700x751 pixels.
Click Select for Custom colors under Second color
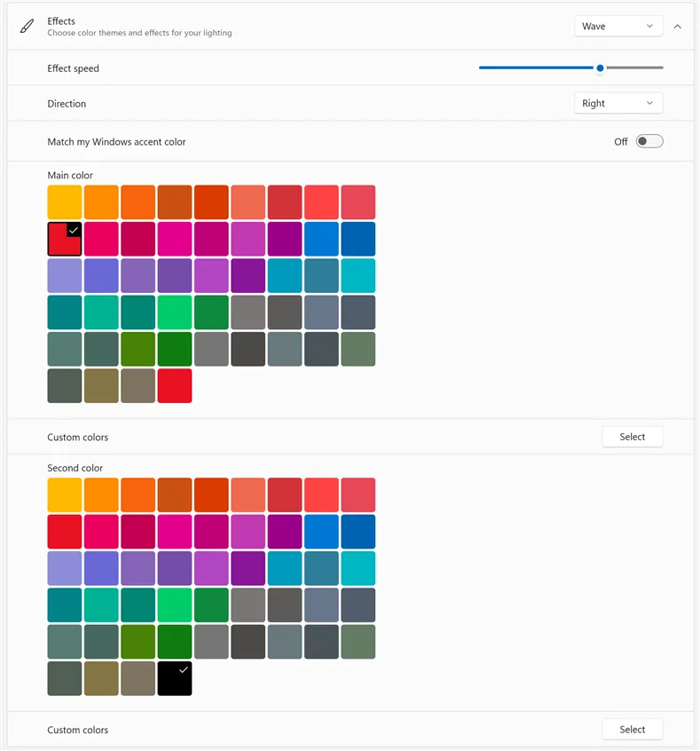[632, 730]
